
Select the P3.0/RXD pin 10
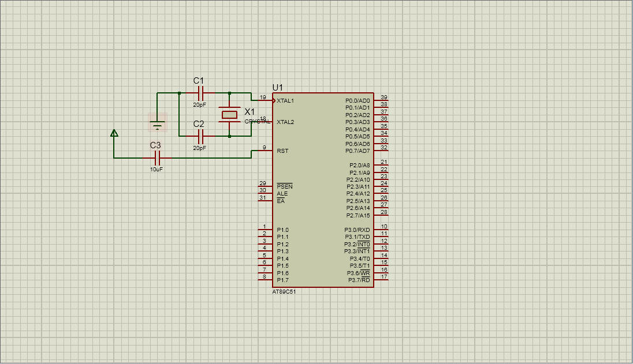381,230
